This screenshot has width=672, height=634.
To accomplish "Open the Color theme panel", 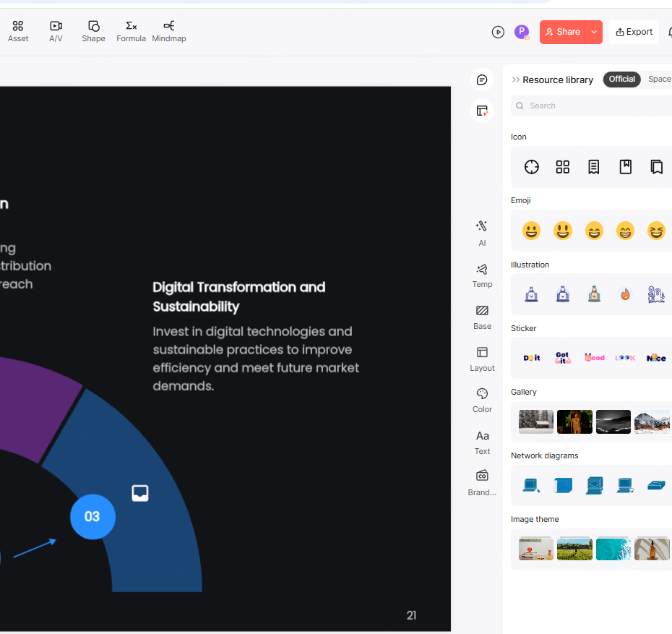I will 482,399.
